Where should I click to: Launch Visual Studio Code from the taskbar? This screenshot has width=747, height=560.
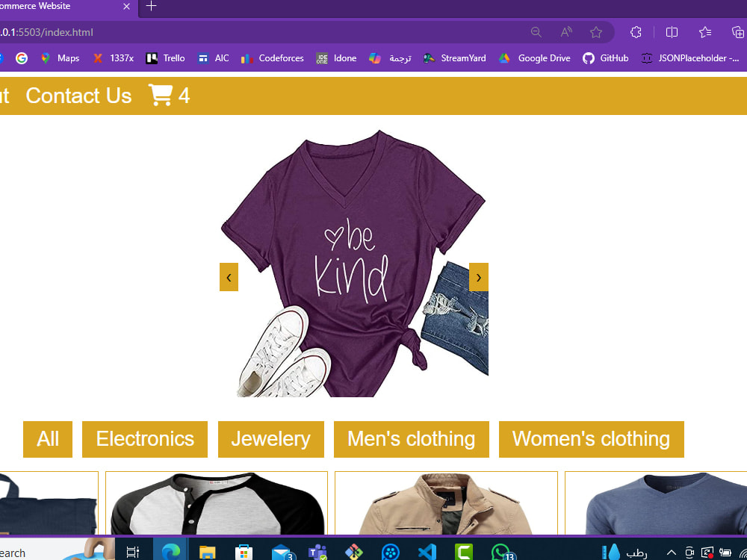pyautogui.click(x=427, y=553)
